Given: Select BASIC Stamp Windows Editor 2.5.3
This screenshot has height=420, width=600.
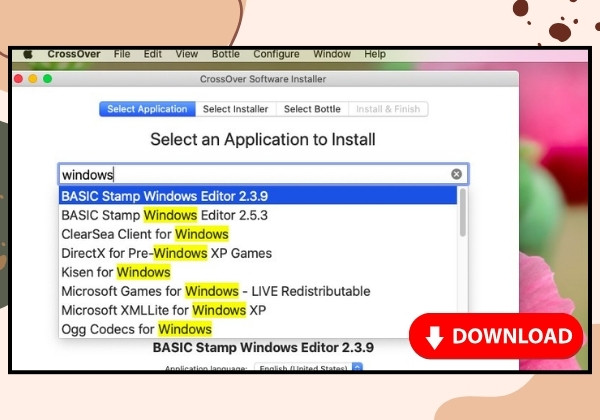Looking at the screenshot, I should coord(258,215).
